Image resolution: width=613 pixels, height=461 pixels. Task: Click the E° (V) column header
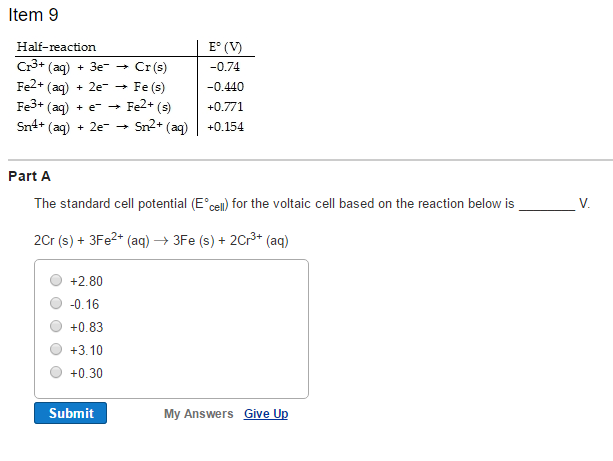(x=224, y=47)
